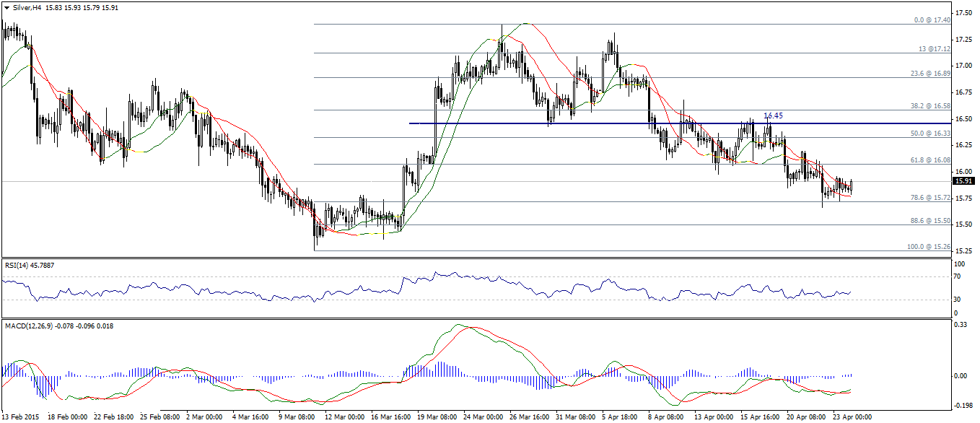Click the Silver,H4 chart title label
Viewport: 980px width, 423px height.
coord(26,7)
